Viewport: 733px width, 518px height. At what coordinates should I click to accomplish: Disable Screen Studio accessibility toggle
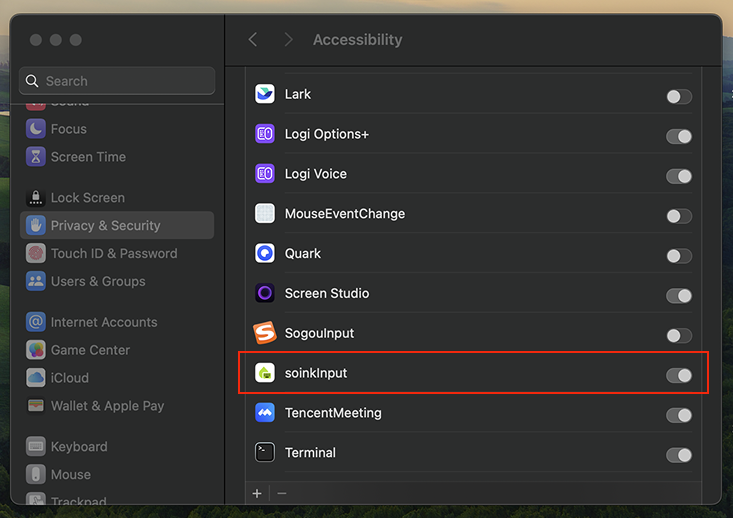pyautogui.click(x=679, y=295)
